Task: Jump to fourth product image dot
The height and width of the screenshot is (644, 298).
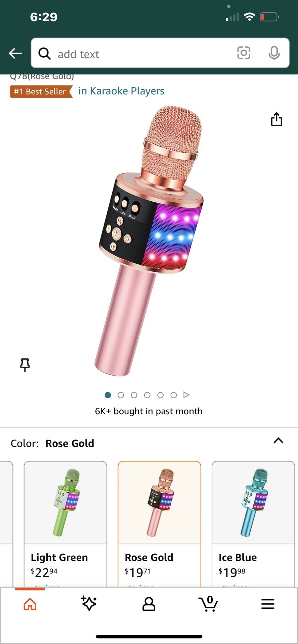Action: pos(147,395)
